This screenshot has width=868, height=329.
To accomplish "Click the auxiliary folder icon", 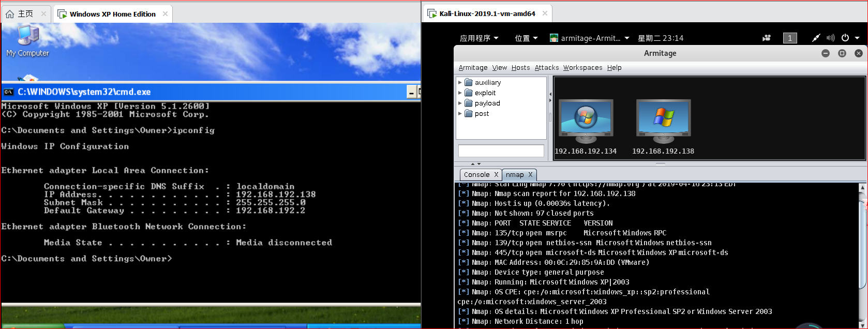I will point(469,82).
